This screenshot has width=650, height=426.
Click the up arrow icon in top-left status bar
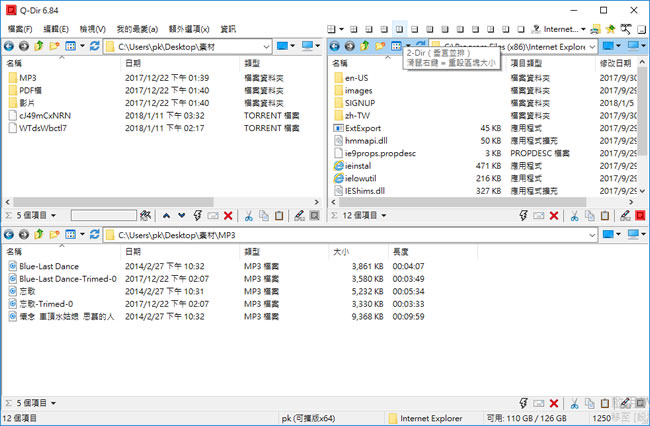[166, 215]
